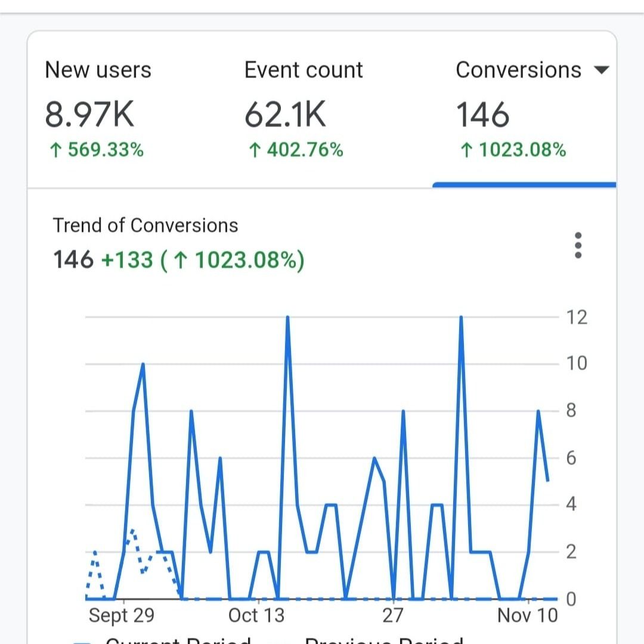Click the early November peak reaching 12
This screenshot has height=644, width=644.
coord(461,318)
